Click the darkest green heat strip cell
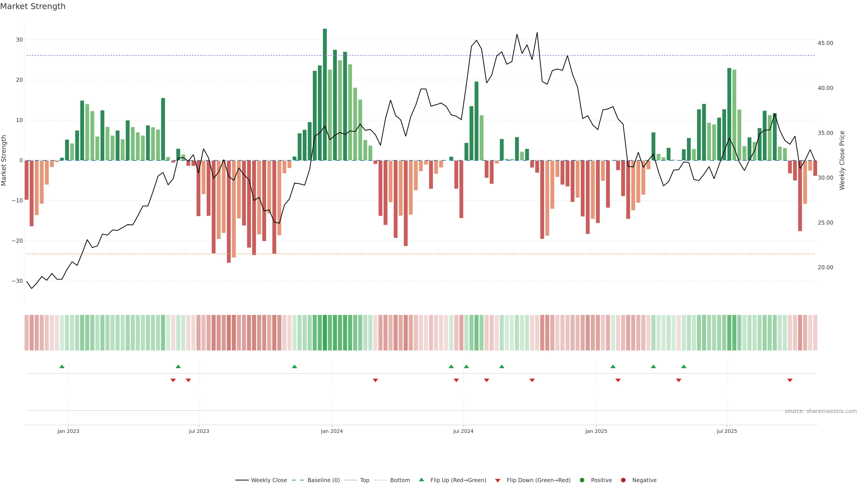Viewport: 868px width, 488px height. (325, 333)
